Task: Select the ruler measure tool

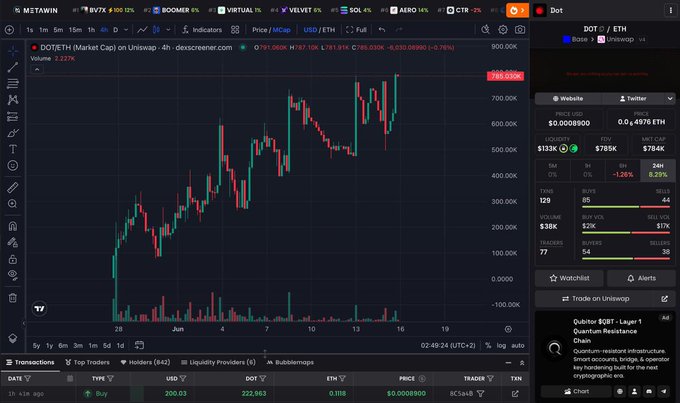Action: point(13,187)
